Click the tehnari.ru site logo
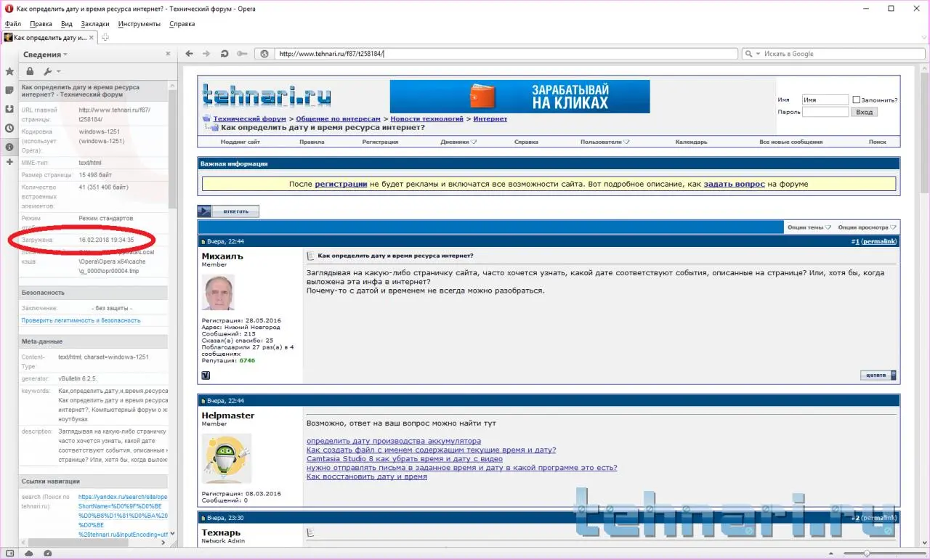Screen dimensions: 930x560 (x=267, y=95)
